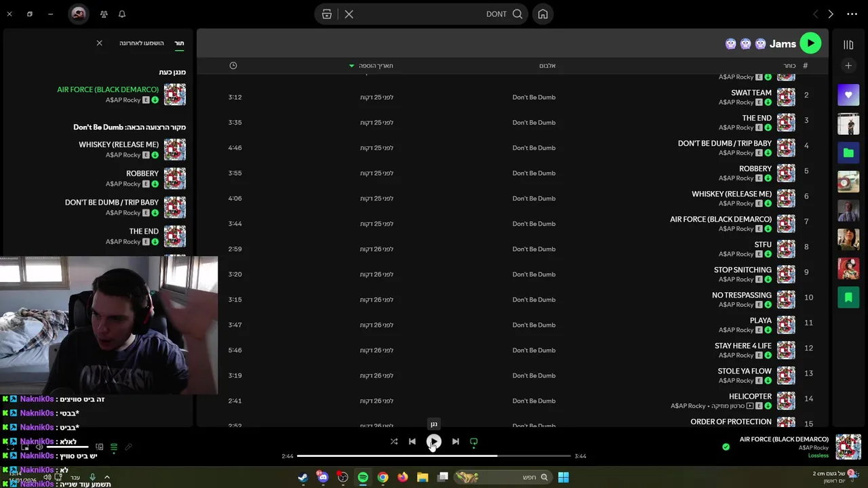This screenshot has width=868, height=488.
Task: Select track PLAYA
Action: pyautogui.click(x=761, y=321)
